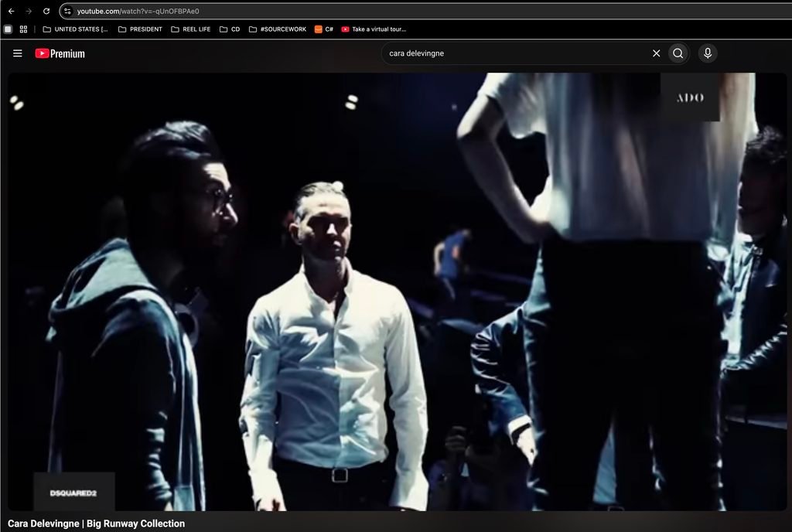This screenshot has height=532, width=792.
Task: Select the video title 'Cara Delevingne | Big Runway Collection'
Action: point(97,523)
